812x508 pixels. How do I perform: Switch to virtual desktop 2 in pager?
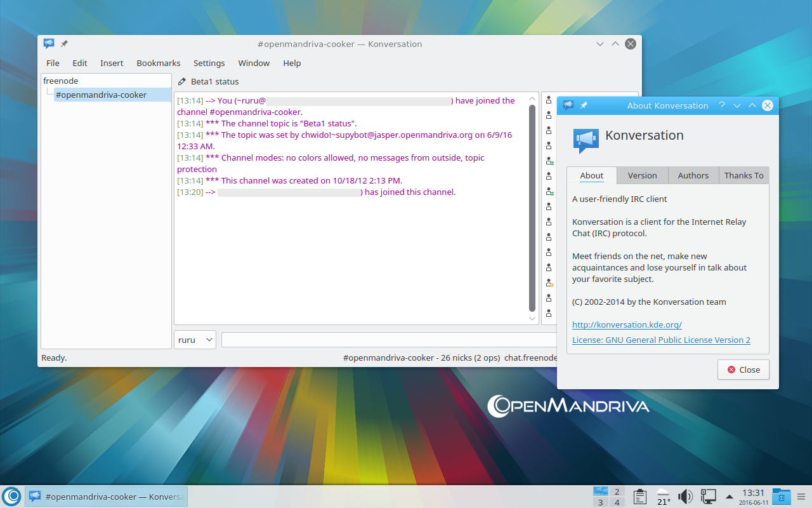click(617, 491)
